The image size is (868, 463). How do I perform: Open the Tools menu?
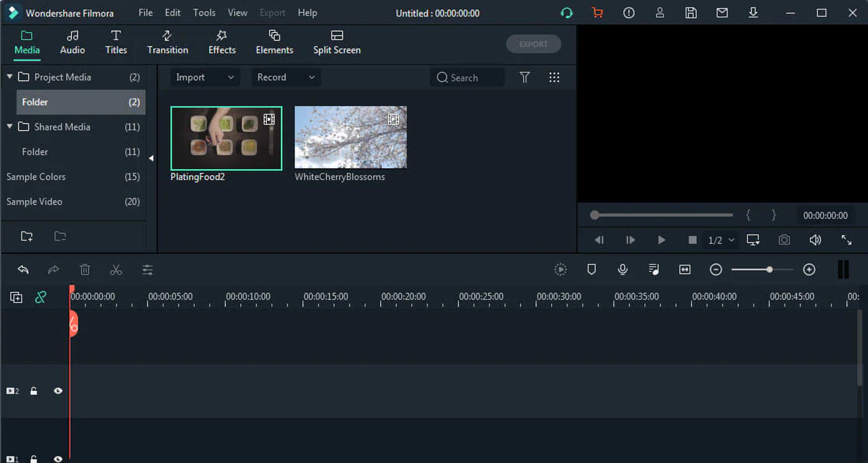pos(204,12)
